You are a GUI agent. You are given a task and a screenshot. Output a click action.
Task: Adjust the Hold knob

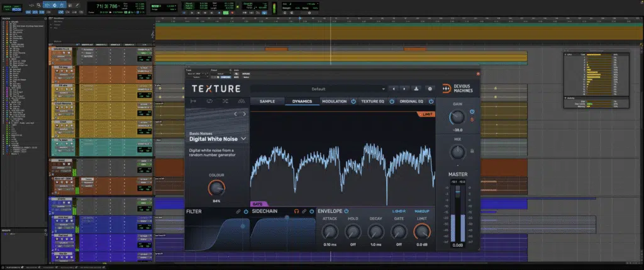(x=353, y=232)
